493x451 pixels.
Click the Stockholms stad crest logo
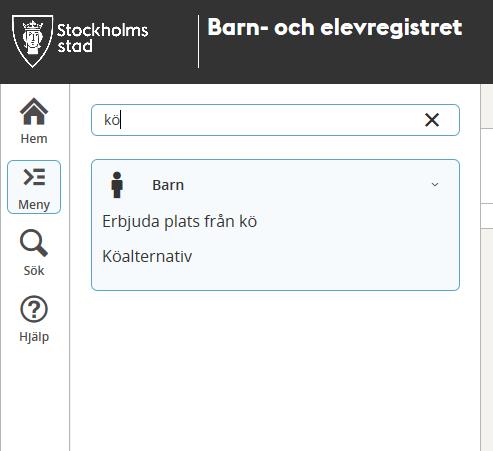32,41
